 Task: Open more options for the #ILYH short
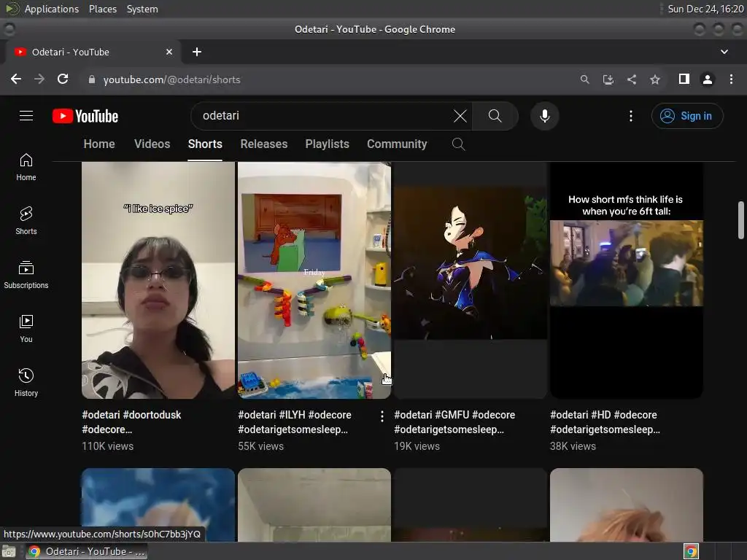pyautogui.click(x=382, y=416)
